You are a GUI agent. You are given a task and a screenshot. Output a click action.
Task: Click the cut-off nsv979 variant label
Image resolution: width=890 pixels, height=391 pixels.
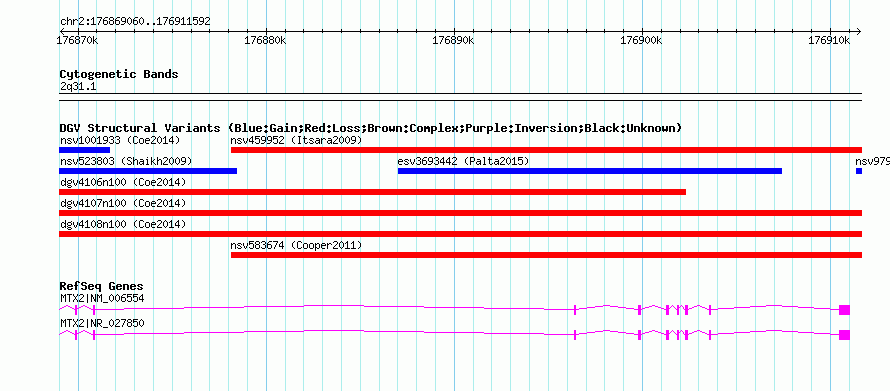(872, 161)
